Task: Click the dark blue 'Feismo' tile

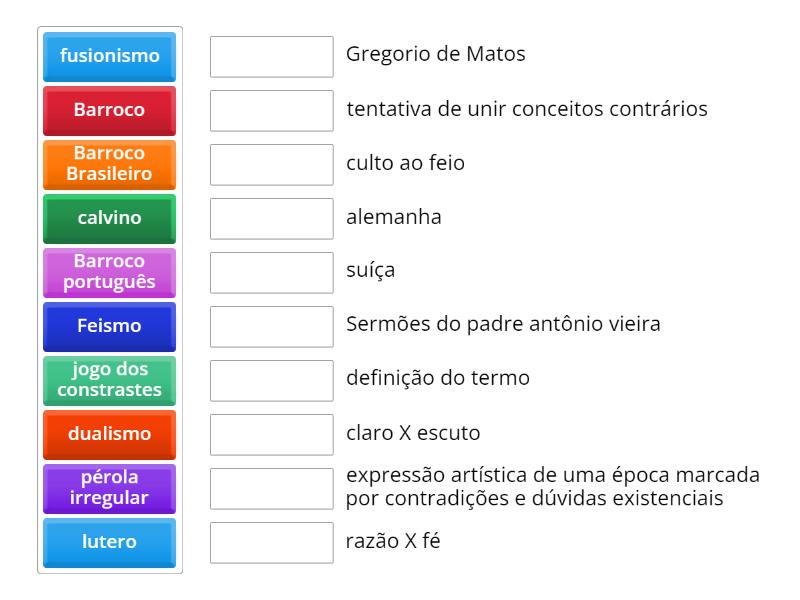Action: pyautogui.click(x=109, y=326)
